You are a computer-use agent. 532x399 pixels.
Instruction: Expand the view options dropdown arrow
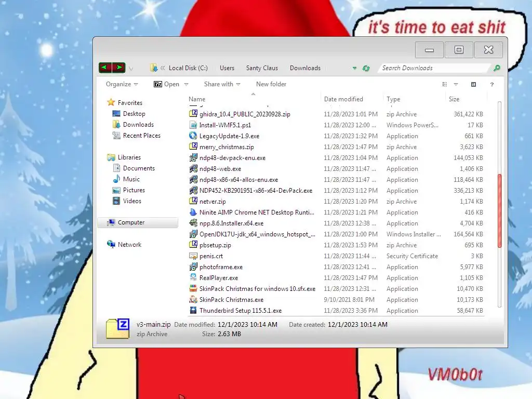click(x=456, y=85)
